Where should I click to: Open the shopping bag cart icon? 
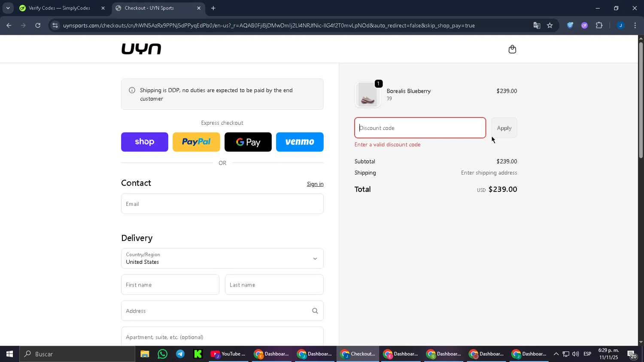[512, 49]
